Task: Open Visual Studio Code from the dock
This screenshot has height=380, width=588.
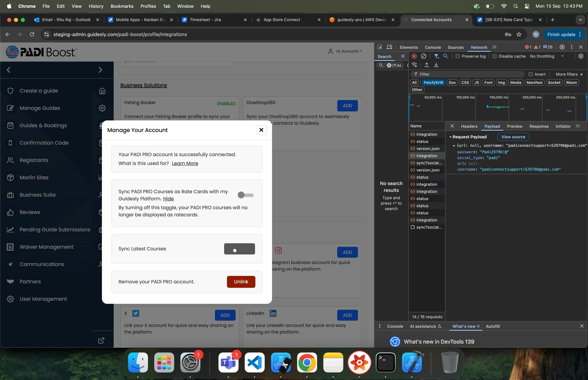Action: 254,362
